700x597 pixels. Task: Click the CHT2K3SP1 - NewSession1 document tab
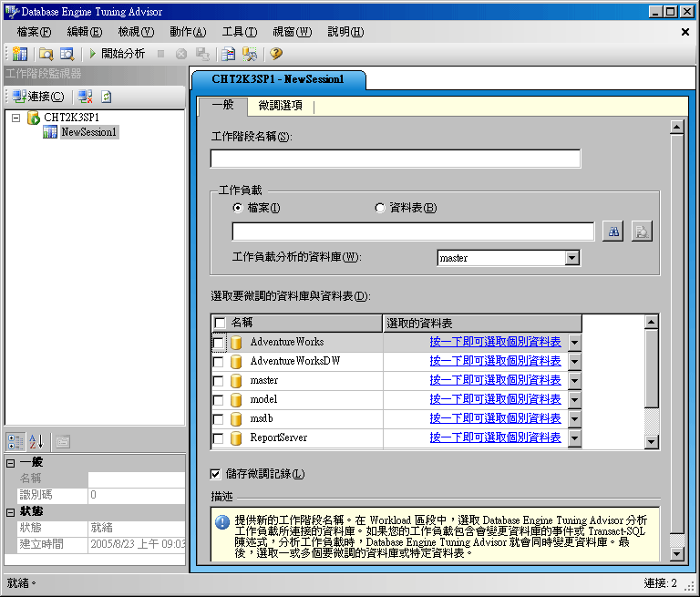coord(278,79)
